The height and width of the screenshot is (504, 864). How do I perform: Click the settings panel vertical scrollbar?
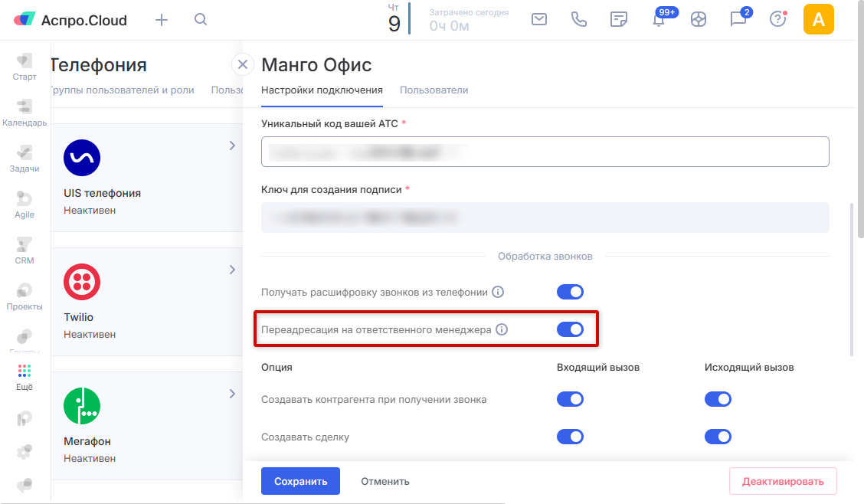coord(851,280)
